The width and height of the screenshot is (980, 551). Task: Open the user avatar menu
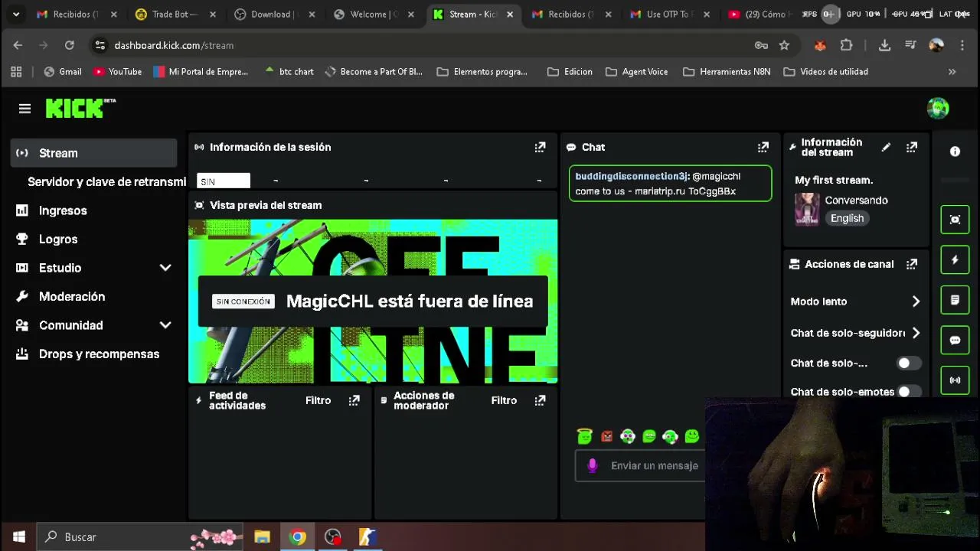[x=937, y=109]
